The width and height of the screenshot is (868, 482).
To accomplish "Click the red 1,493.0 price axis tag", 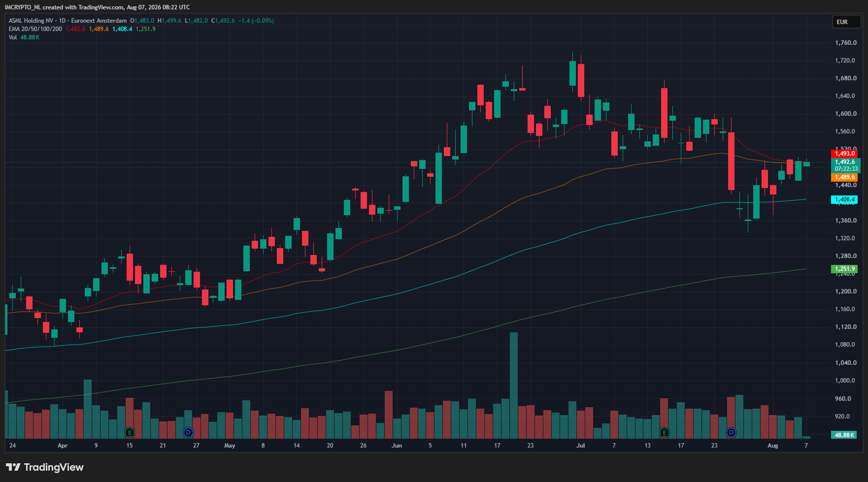I will pyautogui.click(x=844, y=154).
